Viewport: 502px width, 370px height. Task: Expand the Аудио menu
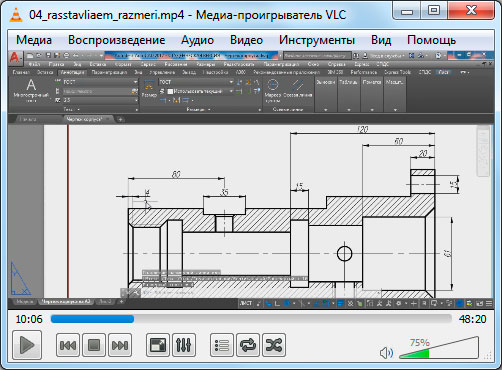(x=197, y=40)
